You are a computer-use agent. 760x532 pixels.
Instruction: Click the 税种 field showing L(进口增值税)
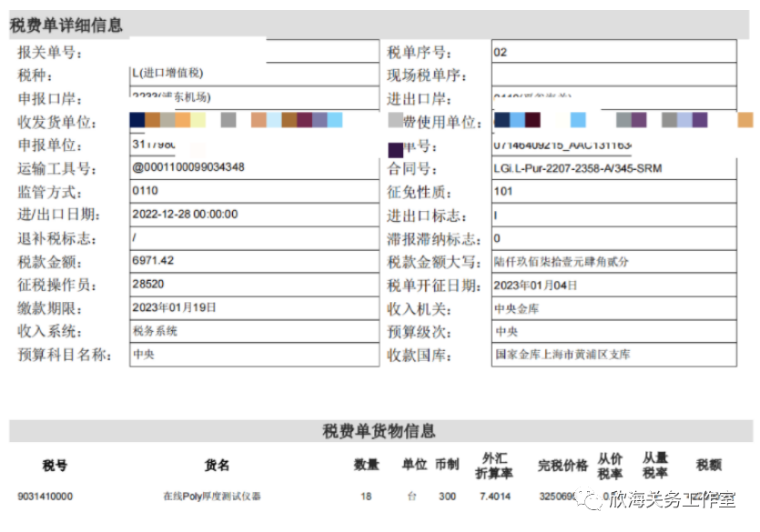click(x=255, y=75)
